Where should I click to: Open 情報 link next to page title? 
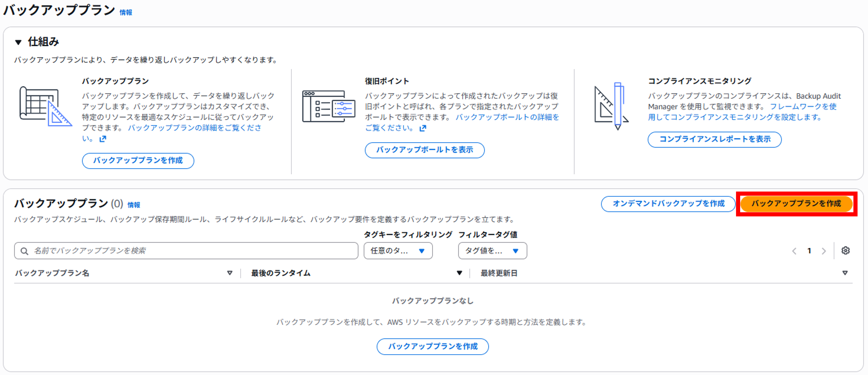pyautogui.click(x=126, y=12)
